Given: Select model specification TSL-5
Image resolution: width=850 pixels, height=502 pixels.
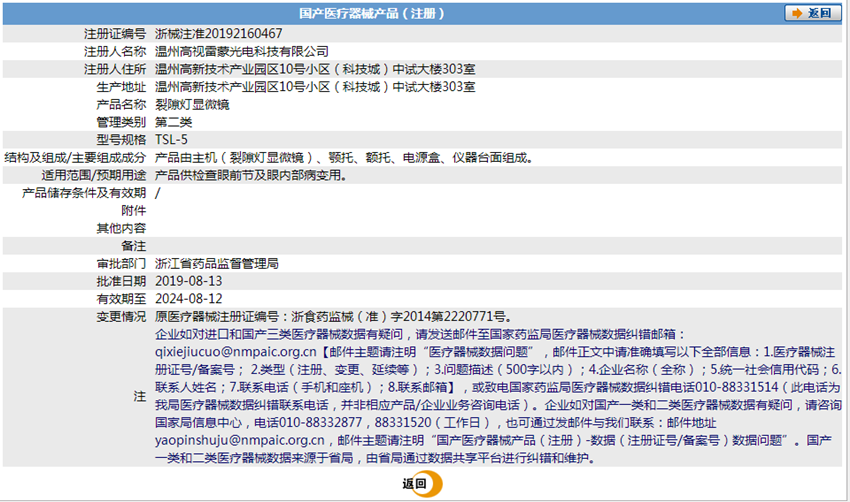Looking at the screenshot, I should pos(171,140).
